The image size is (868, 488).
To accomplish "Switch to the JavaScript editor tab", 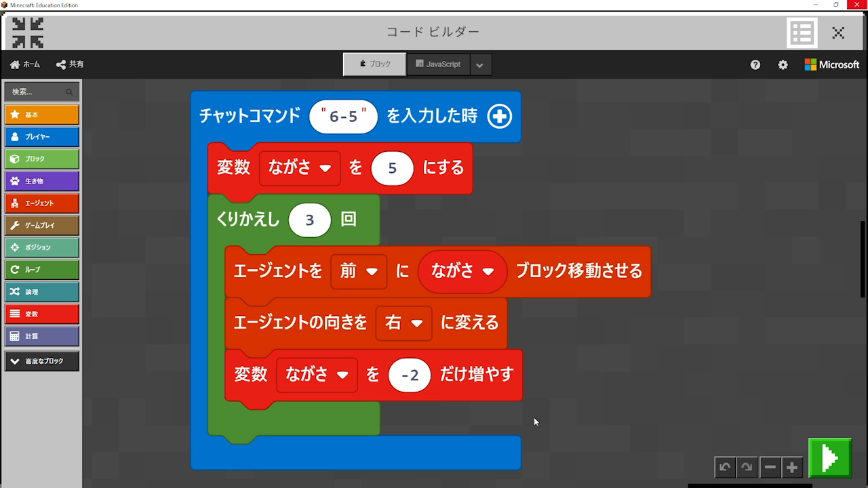I will point(437,64).
